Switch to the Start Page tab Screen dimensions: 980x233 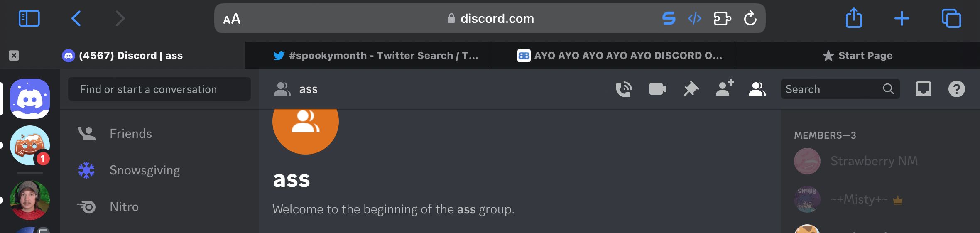click(857, 55)
